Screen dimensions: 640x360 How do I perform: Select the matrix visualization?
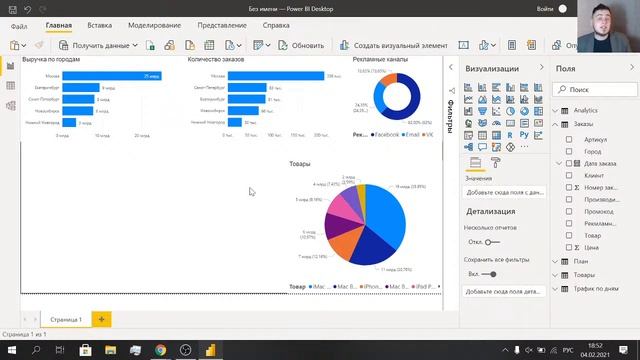pyautogui.click(x=496, y=135)
